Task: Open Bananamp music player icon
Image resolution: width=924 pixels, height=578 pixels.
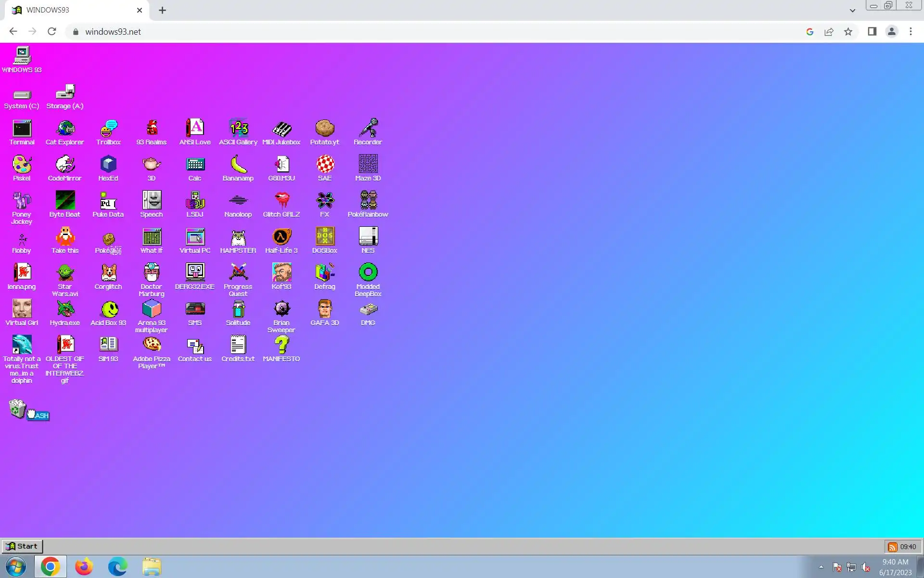Action: (238, 165)
